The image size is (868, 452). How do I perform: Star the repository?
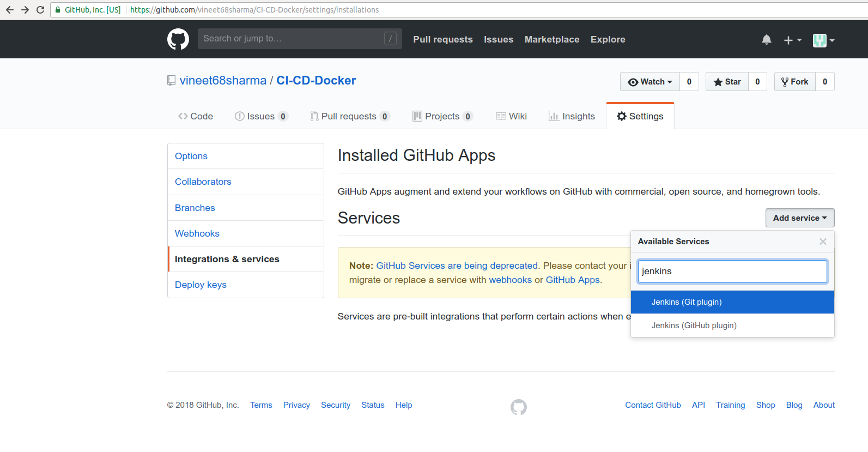coord(727,82)
